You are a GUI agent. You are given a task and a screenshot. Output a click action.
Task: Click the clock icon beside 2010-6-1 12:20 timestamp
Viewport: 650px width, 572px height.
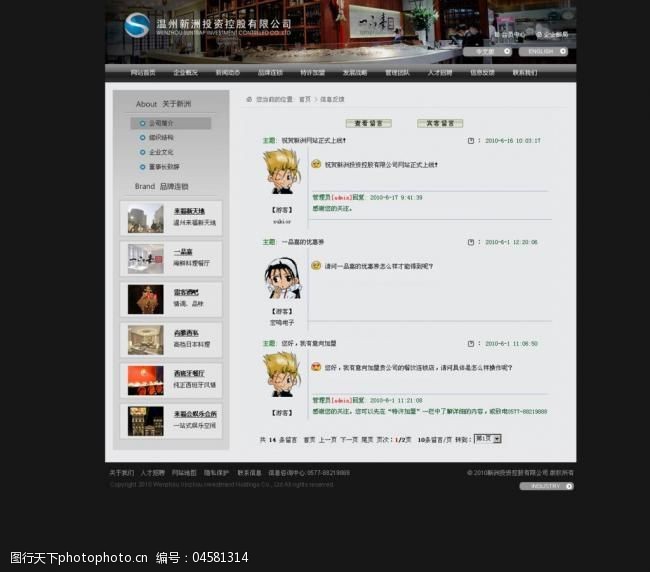click(x=471, y=242)
